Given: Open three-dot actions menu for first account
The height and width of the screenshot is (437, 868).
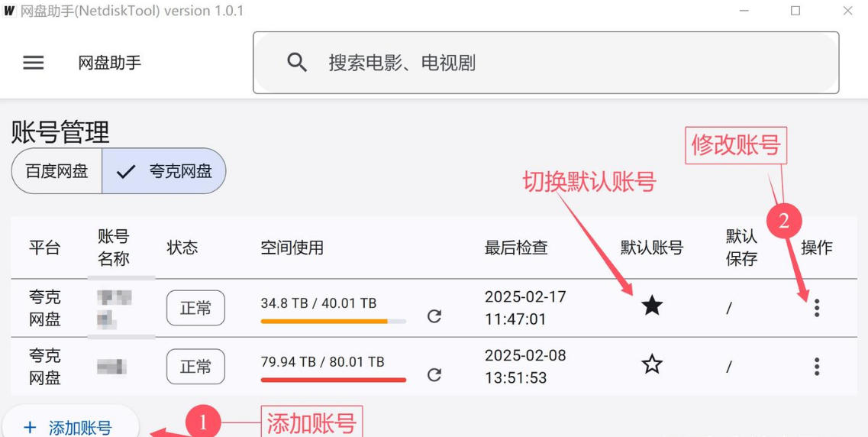Looking at the screenshot, I should point(817,308).
